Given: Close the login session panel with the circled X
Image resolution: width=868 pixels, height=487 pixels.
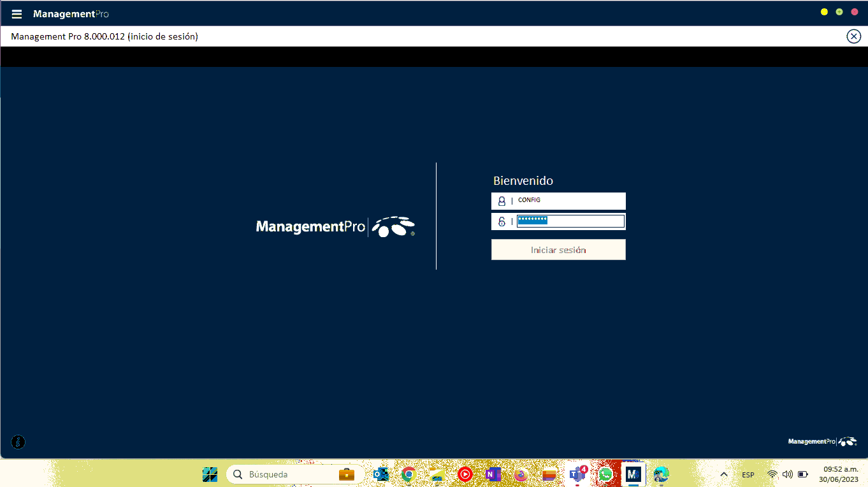Looking at the screenshot, I should tap(853, 36).
